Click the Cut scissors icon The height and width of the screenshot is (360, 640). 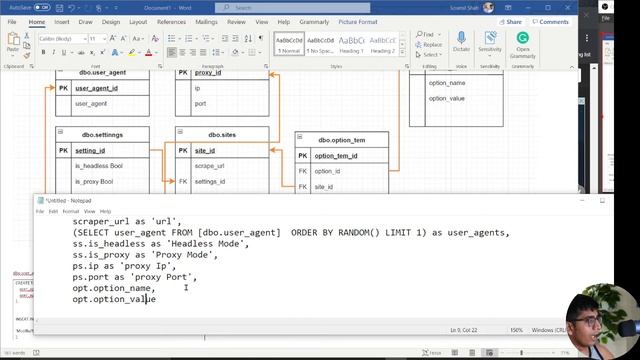coord(27,36)
